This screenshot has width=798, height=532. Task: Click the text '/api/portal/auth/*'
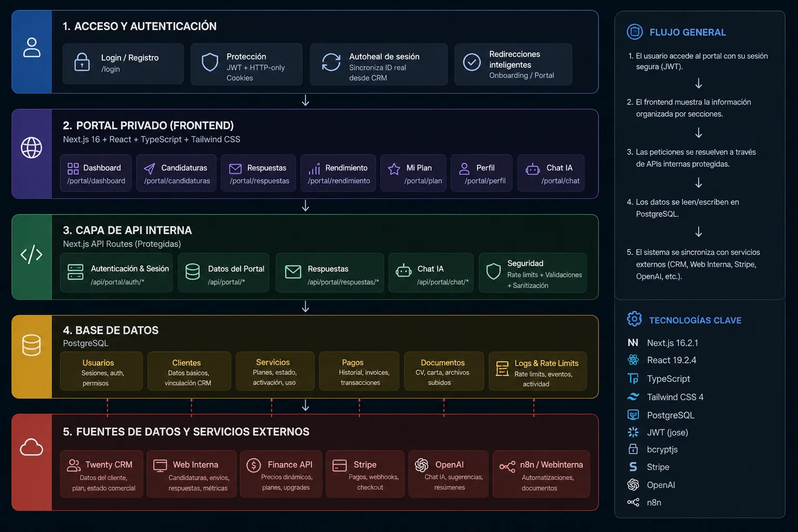tap(117, 282)
